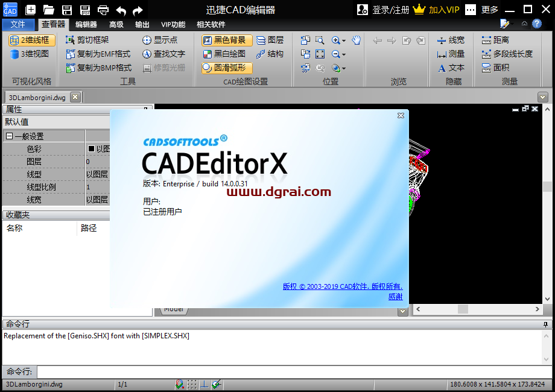Toggle 2维线框 wireframe view mode
The height and width of the screenshot is (392, 555).
point(31,40)
